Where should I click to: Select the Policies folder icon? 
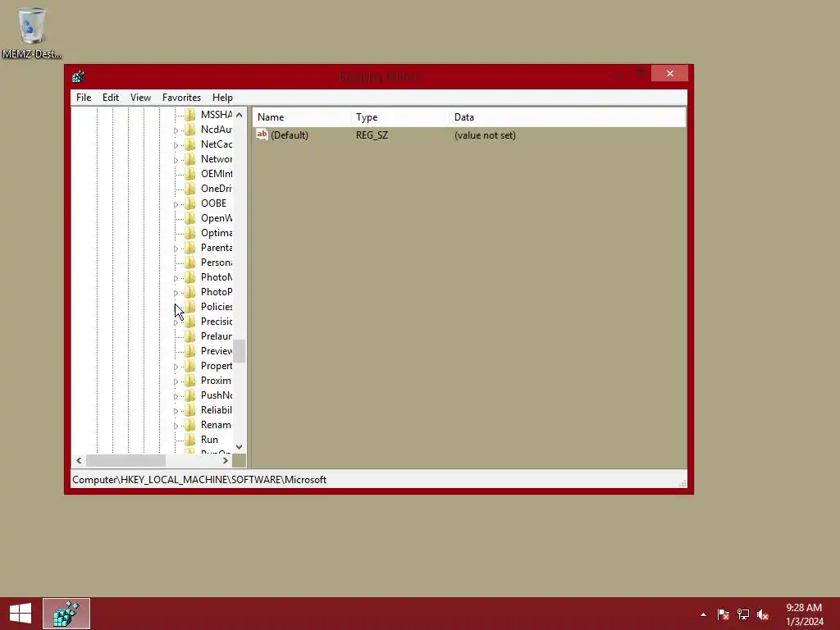coord(189,307)
